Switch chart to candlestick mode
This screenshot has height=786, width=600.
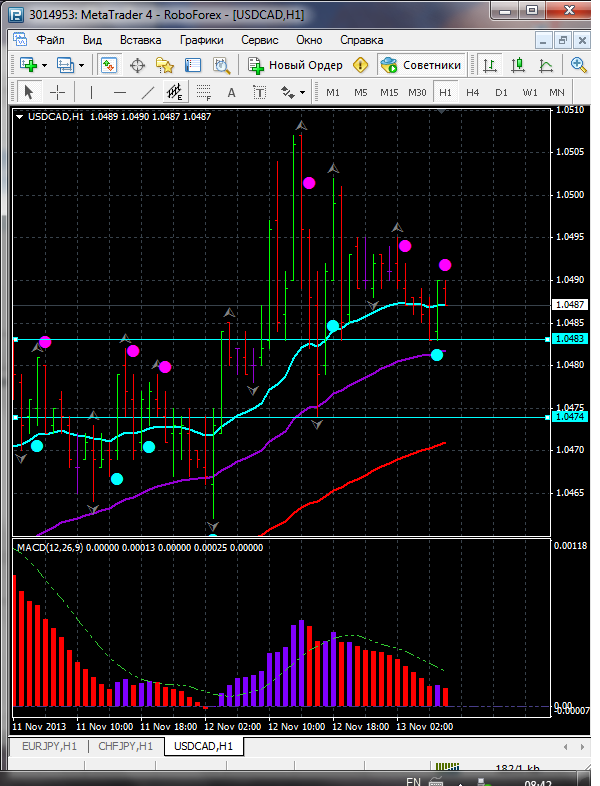click(518, 65)
